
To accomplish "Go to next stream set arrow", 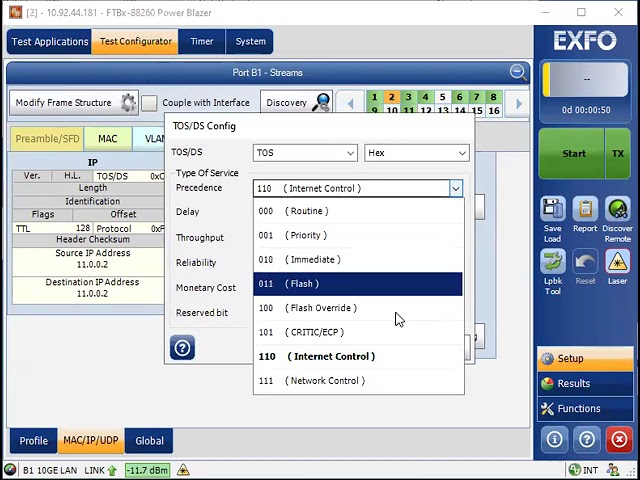I will [518, 103].
